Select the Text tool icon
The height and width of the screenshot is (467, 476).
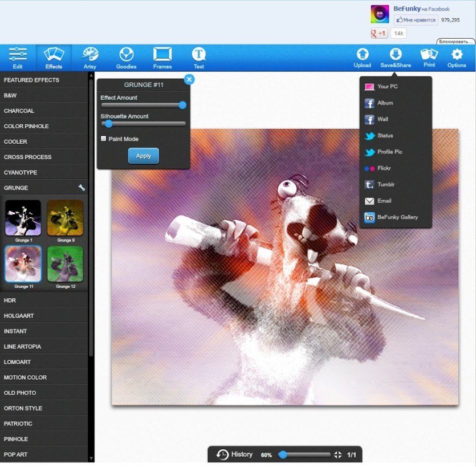[x=198, y=55]
